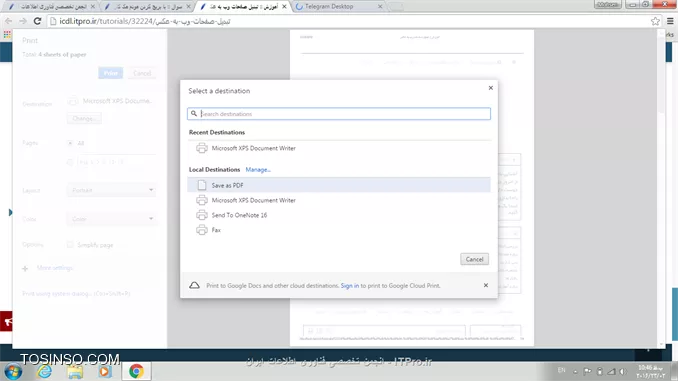Click the Google Cloud Print cloud icon
The image size is (678, 381).
point(195,285)
